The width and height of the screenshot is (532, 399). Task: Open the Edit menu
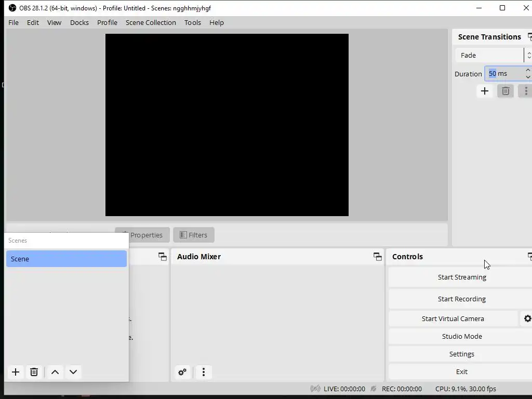pos(33,22)
